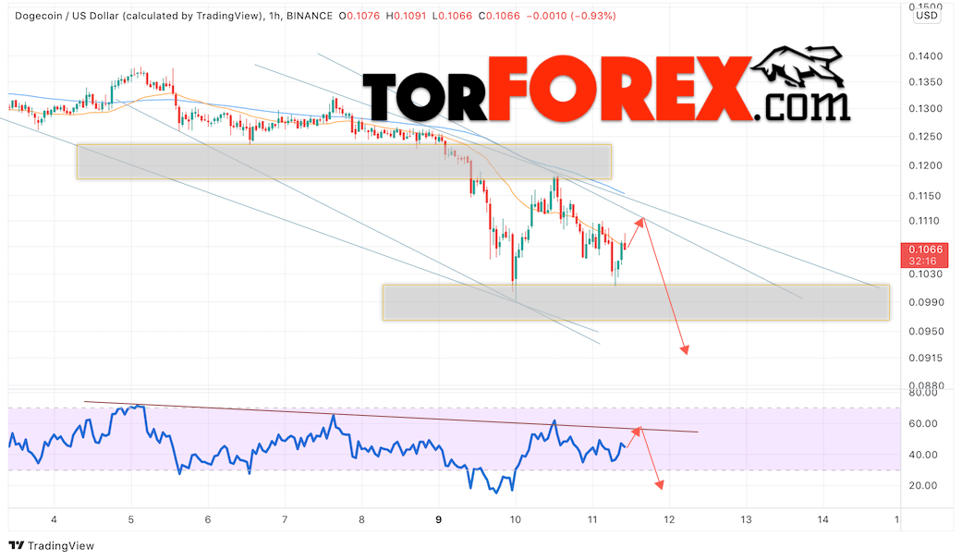Click the 0.0950 price axis label
962x560 pixels.
[x=925, y=331]
